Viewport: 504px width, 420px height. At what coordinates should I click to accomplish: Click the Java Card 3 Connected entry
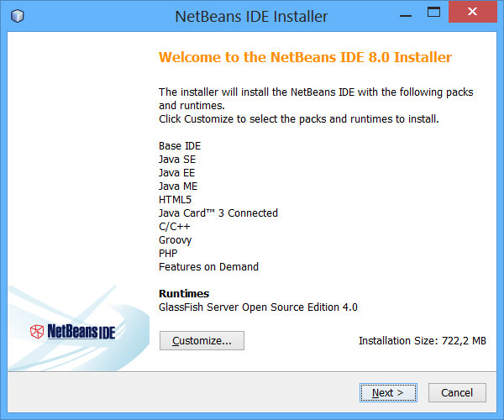point(218,213)
